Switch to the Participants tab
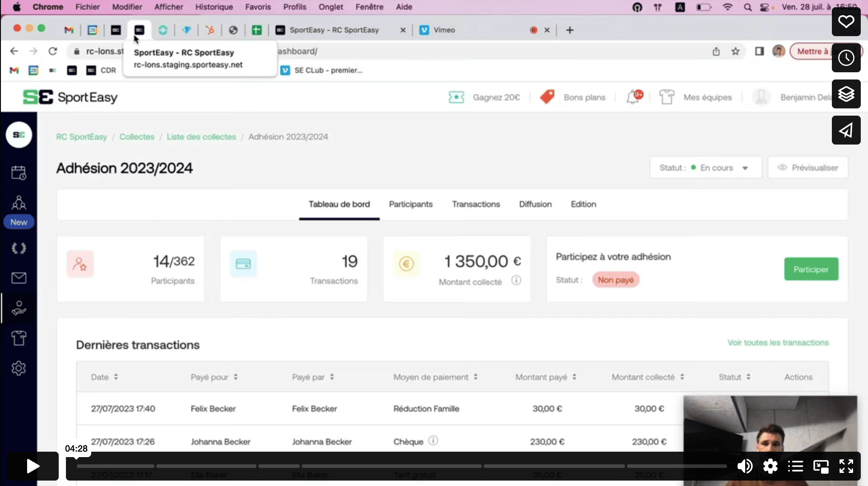 coord(411,204)
